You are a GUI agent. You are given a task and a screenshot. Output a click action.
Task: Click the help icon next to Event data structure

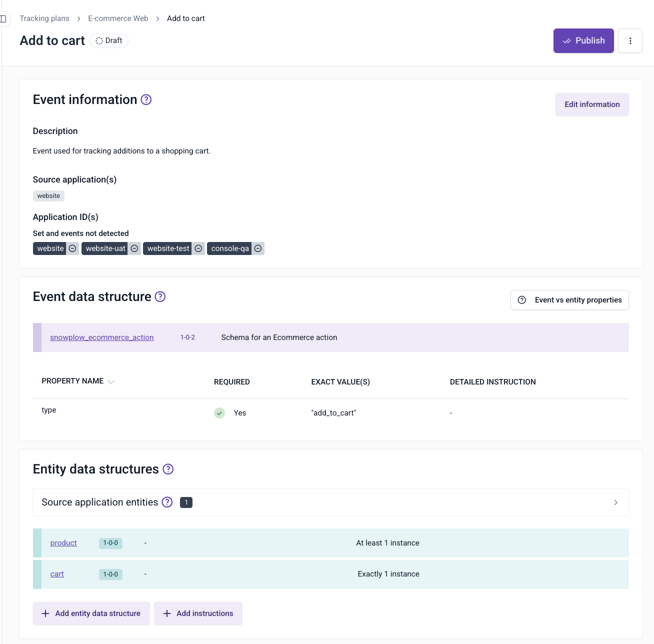[x=160, y=296]
